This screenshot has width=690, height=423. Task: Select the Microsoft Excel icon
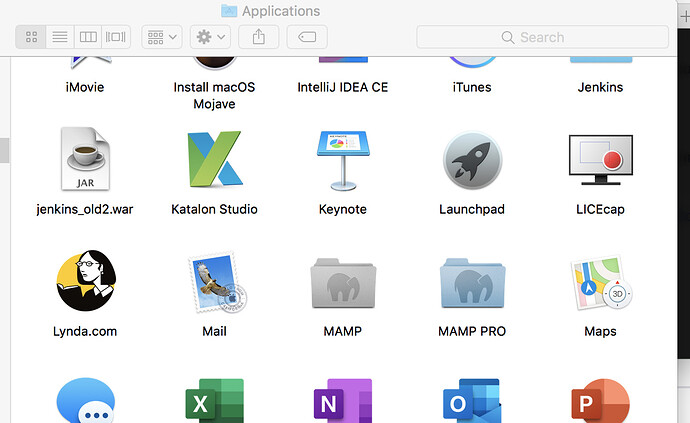pyautogui.click(x=214, y=401)
